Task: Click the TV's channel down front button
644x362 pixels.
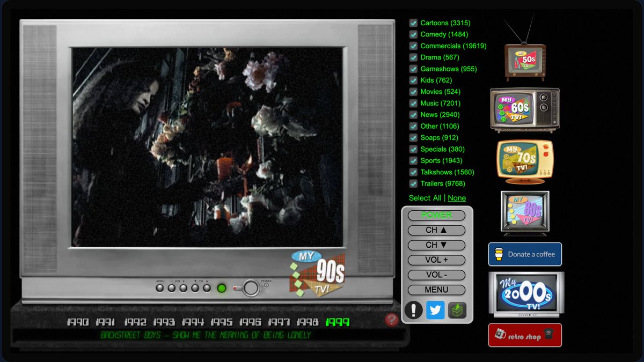Action: [195, 288]
